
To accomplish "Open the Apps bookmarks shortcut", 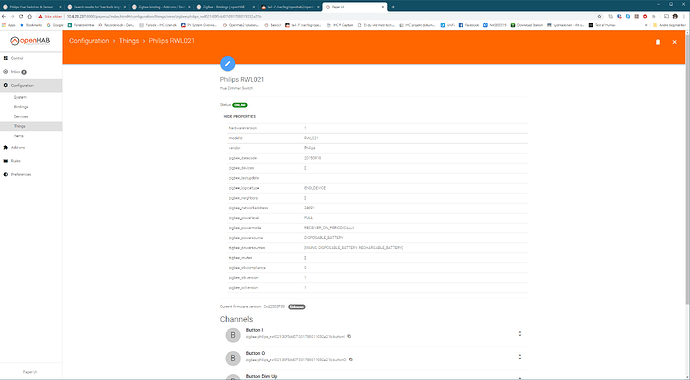I will pos(9,25).
